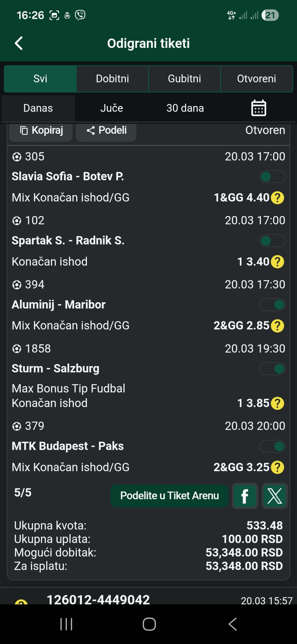297x644 pixels.
Task: Toggle the MTK Budapest - Paks switch
Action: point(272,446)
